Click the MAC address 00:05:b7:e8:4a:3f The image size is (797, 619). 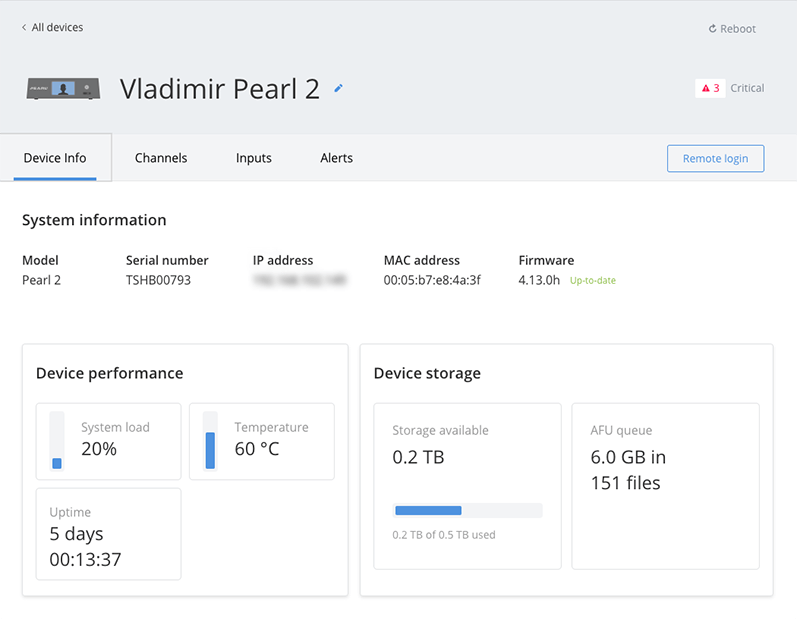pos(432,280)
